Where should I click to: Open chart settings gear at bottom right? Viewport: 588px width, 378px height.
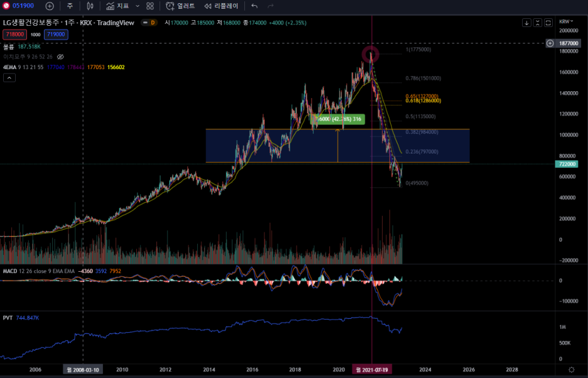point(571,370)
